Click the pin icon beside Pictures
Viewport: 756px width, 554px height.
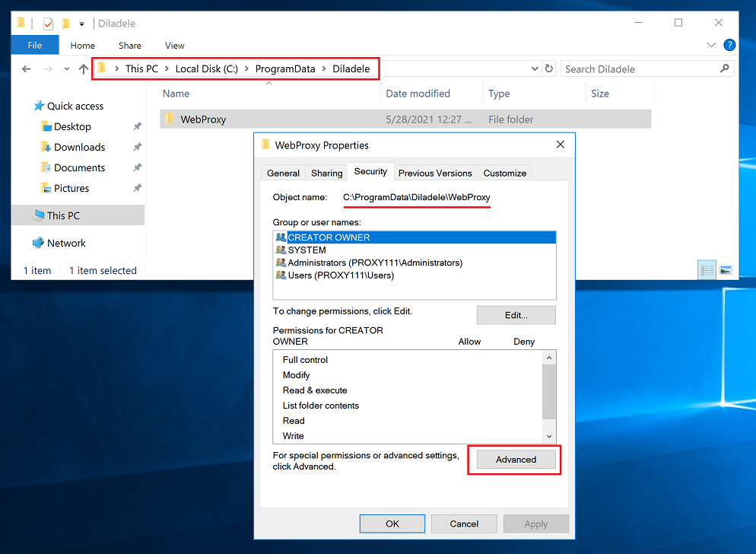pyautogui.click(x=138, y=188)
